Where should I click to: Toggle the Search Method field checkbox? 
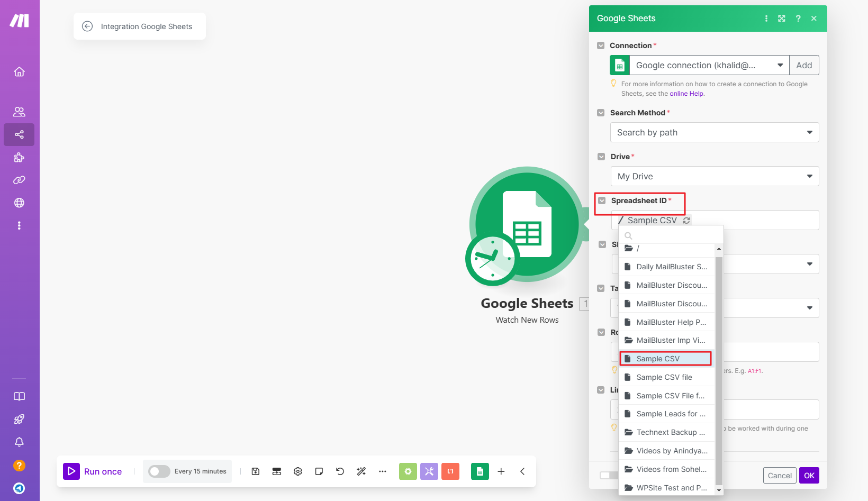click(x=601, y=113)
